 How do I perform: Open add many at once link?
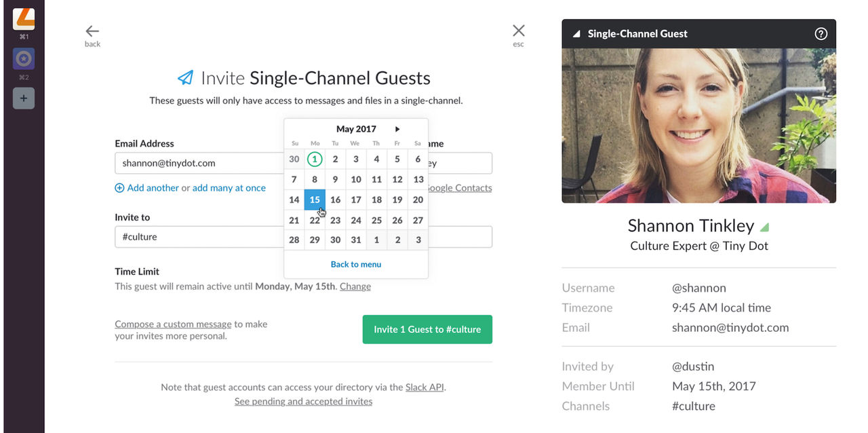click(x=229, y=188)
